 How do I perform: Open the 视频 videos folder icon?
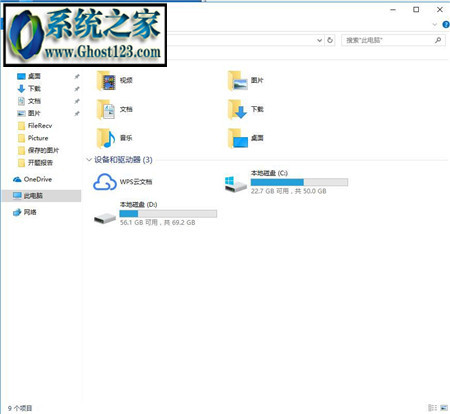pos(106,81)
